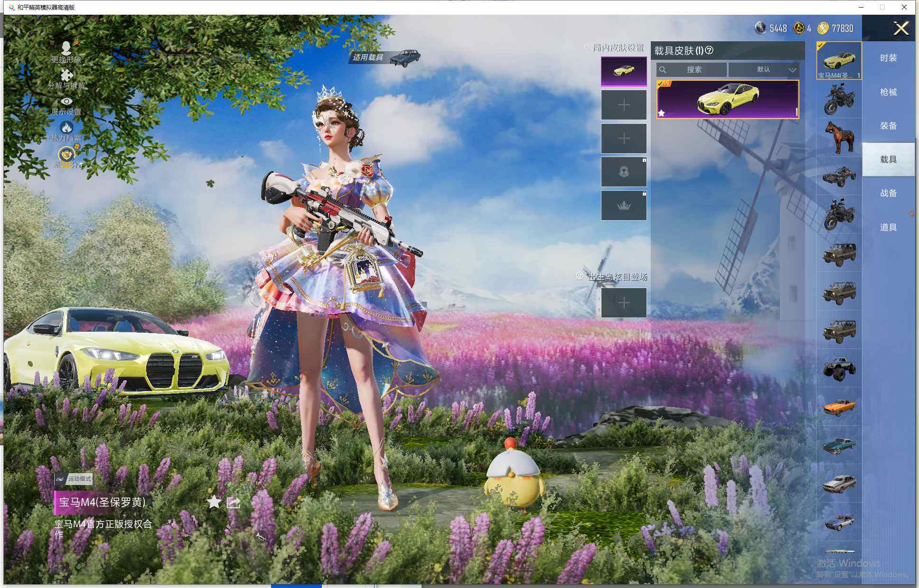Select the orange muscle car thumbnail

pos(839,407)
